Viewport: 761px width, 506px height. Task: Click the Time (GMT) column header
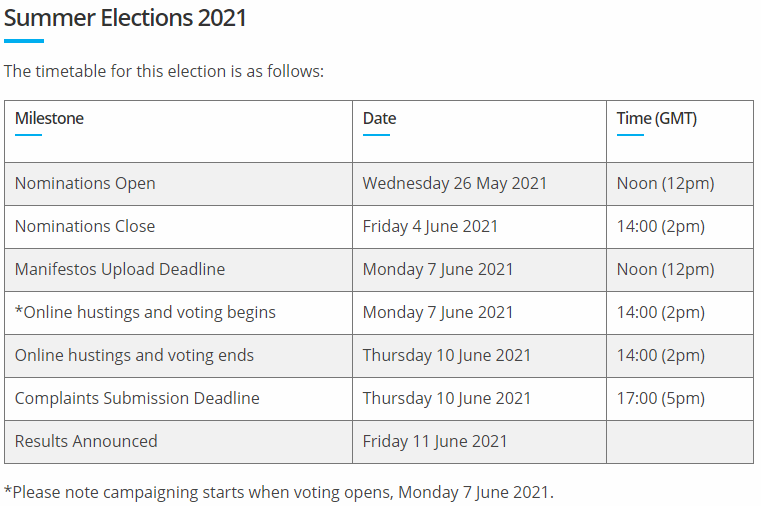coord(656,118)
